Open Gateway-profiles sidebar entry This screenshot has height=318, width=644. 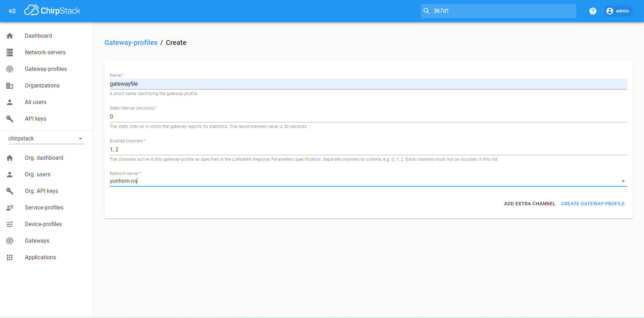(x=46, y=69)
